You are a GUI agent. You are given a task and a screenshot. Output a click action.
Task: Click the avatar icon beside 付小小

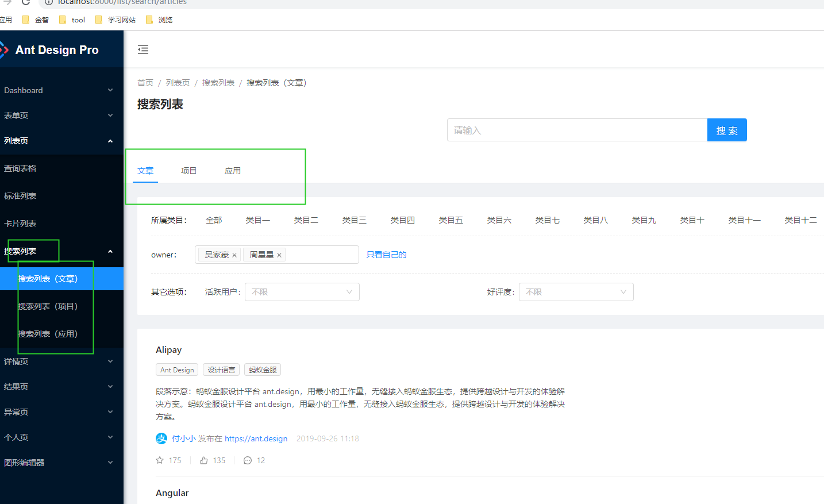coord(161,438)
